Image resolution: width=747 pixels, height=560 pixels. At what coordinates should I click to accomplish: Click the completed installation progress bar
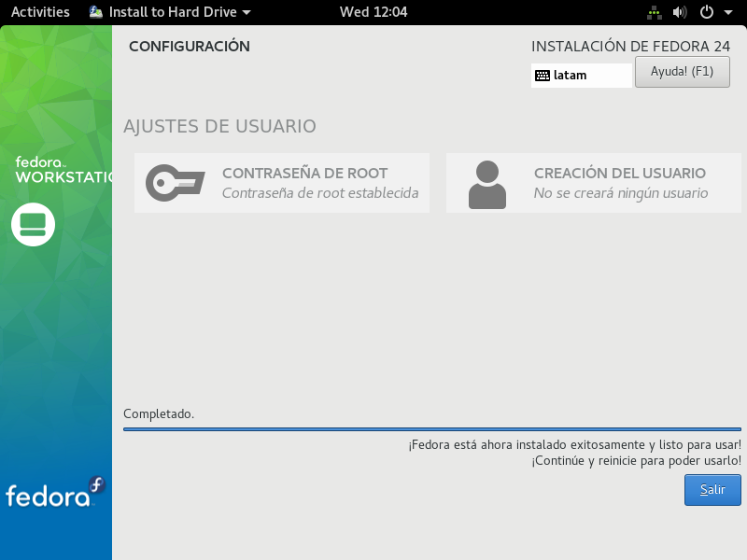pyautogui.click(x=432, y=429)
